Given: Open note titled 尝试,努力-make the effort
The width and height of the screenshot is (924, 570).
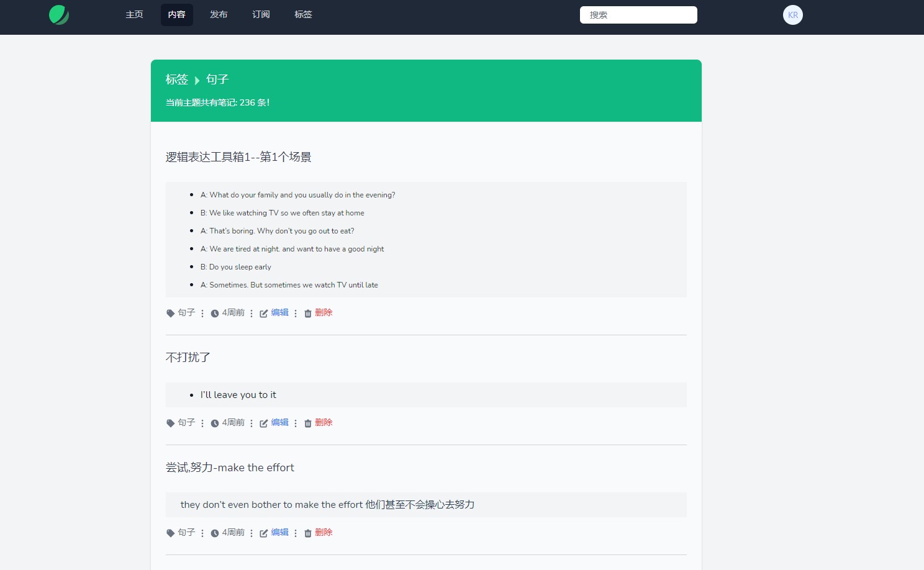Looking at the screenshot, I should click(230, 468).
